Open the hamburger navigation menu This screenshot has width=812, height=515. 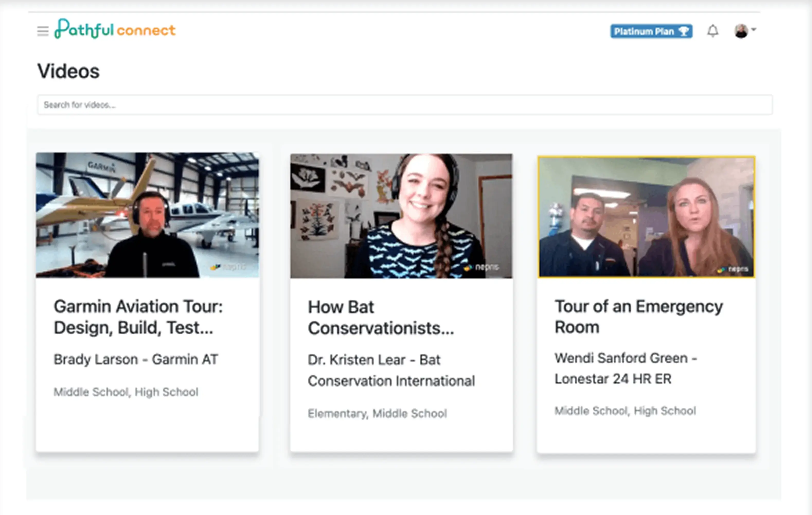point(43,31)
